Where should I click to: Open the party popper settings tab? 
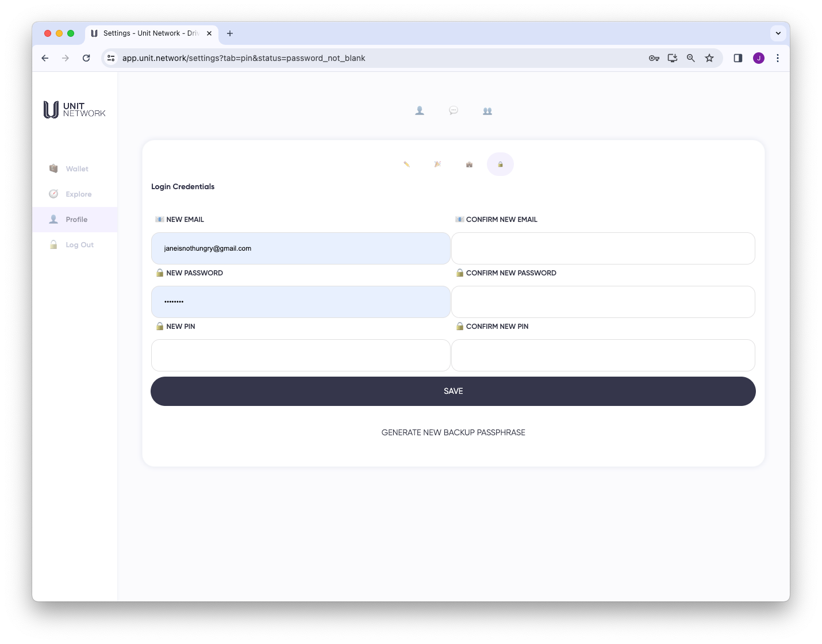[x=437, y=164]
